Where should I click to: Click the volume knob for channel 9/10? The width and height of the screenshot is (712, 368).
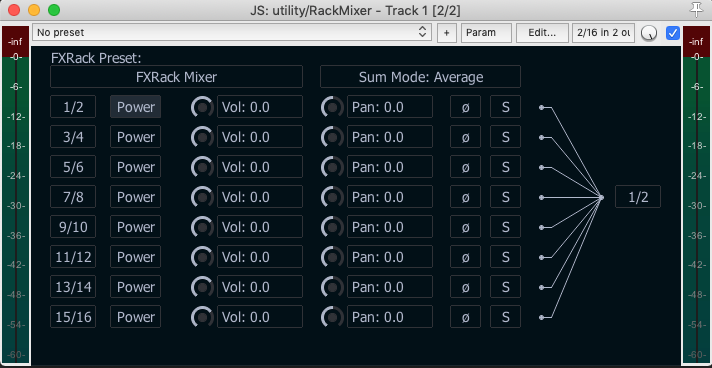(203, 227)
